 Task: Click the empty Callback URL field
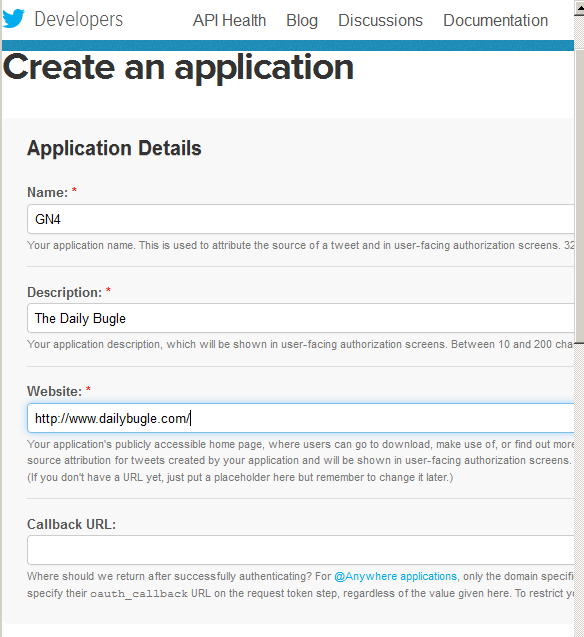tap(301, 550)
